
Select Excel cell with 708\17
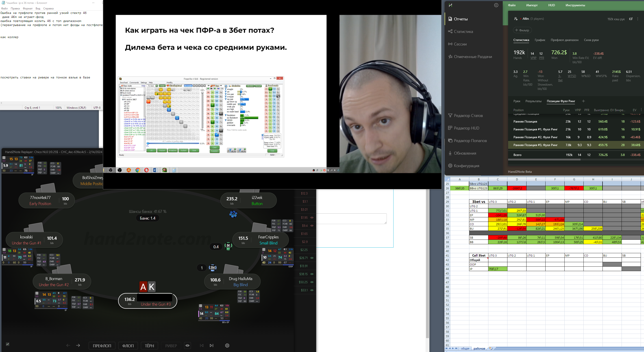(x=498, y=269)
